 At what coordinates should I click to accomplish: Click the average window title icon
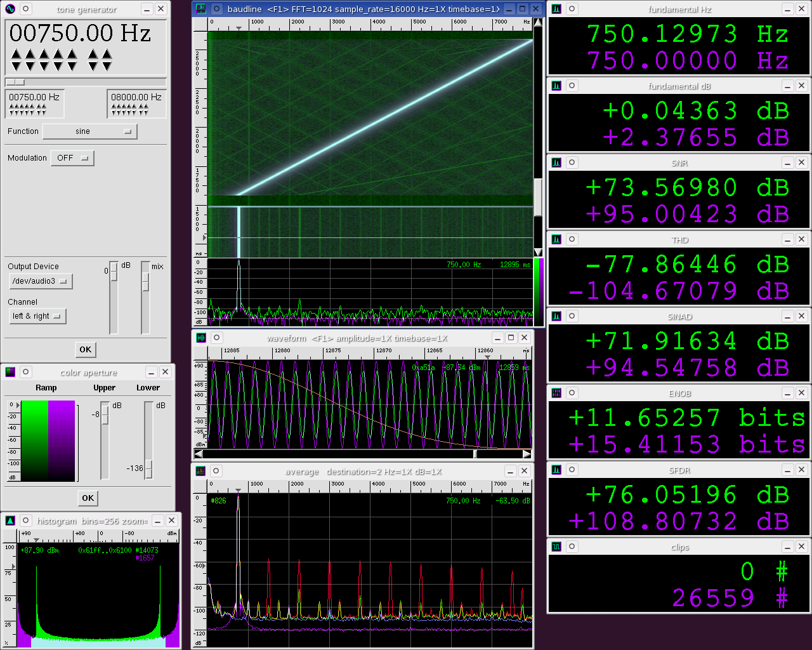pyautogui.click(x=201, y=471)
